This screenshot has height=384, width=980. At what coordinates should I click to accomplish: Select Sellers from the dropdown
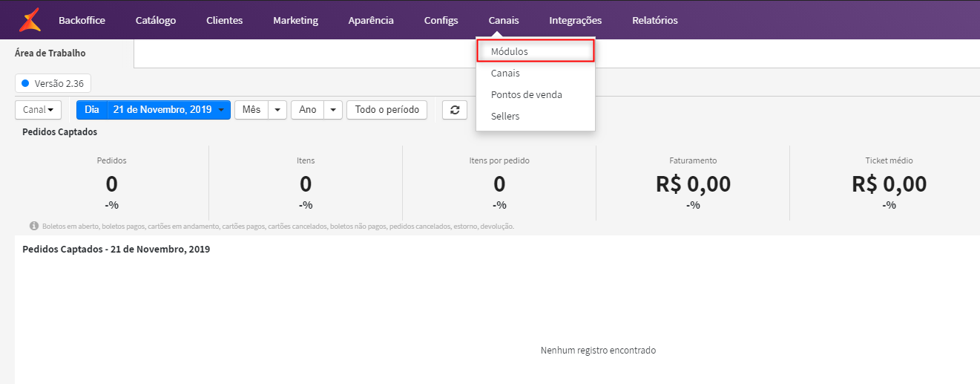(x=536, y=117)
